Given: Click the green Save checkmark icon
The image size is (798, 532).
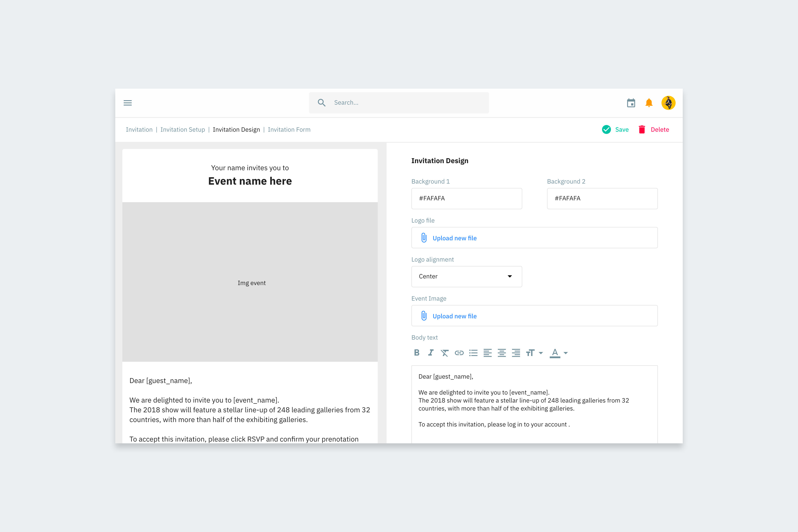Looking at the screenshot, I should [606, 130].
